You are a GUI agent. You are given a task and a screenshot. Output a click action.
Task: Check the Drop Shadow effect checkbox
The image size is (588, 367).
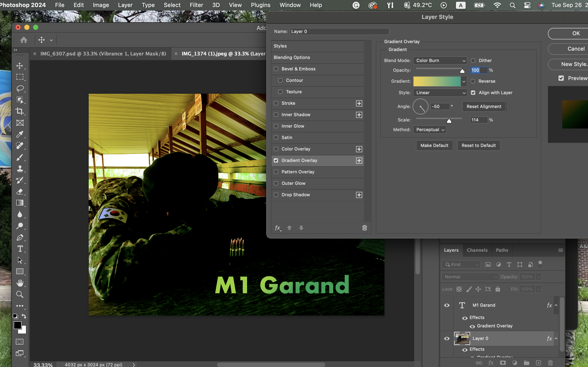276,195
